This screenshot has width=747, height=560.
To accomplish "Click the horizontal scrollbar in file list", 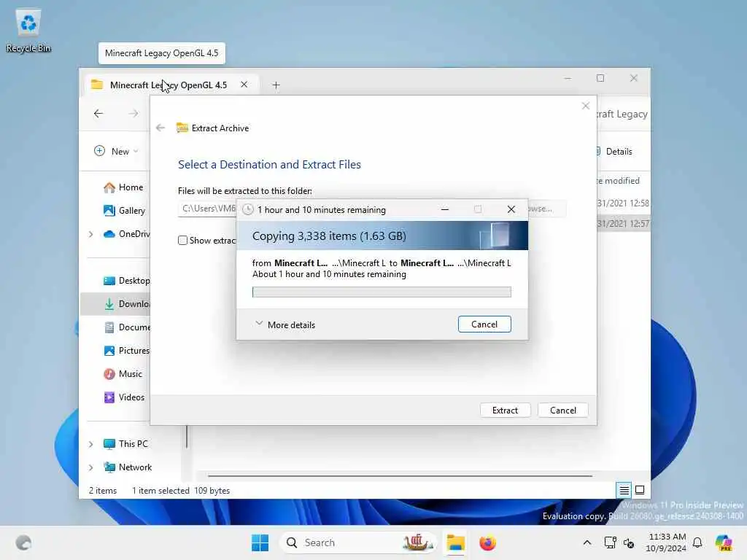I will click(400, 475).
